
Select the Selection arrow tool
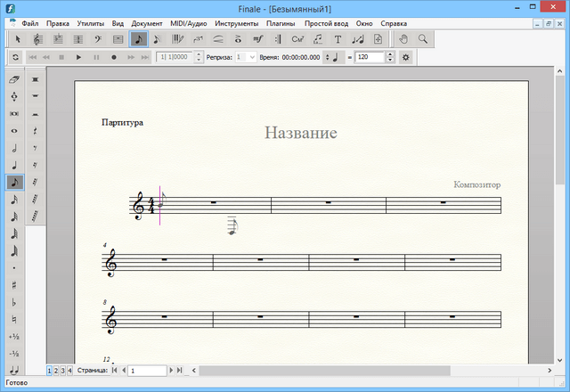(x=17, y=39)
